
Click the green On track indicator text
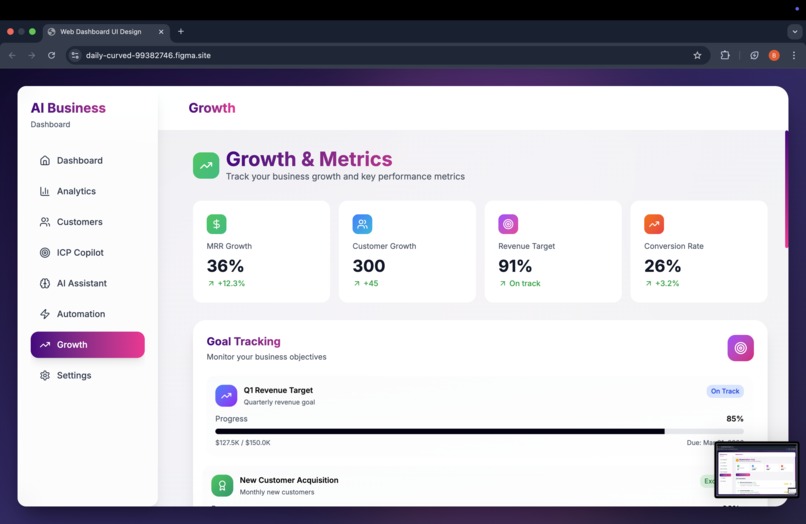click(x=525, y=283)
